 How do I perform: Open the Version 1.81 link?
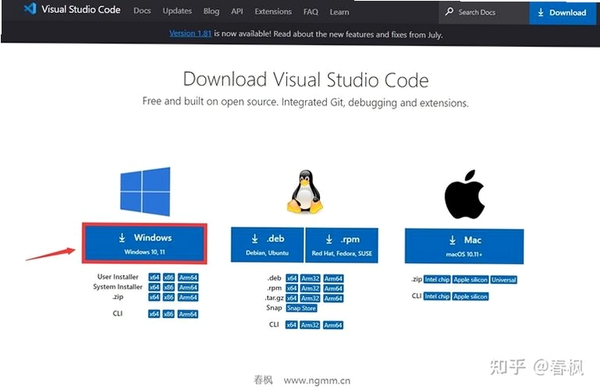point(190,33)
